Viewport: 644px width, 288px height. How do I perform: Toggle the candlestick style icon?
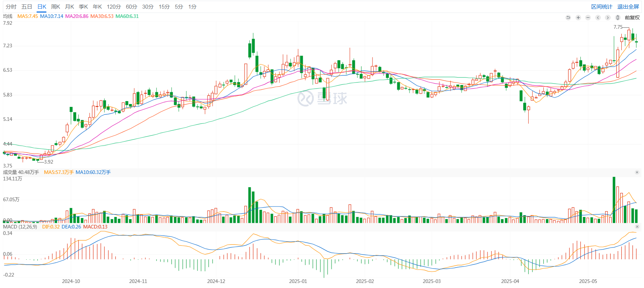[617, 18]
